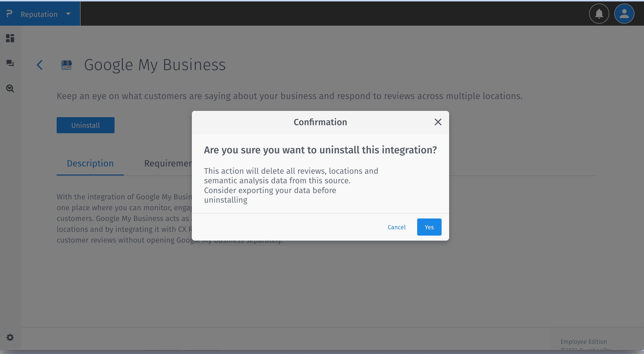
Task: Click the notification bell
Action: [599, 14]
